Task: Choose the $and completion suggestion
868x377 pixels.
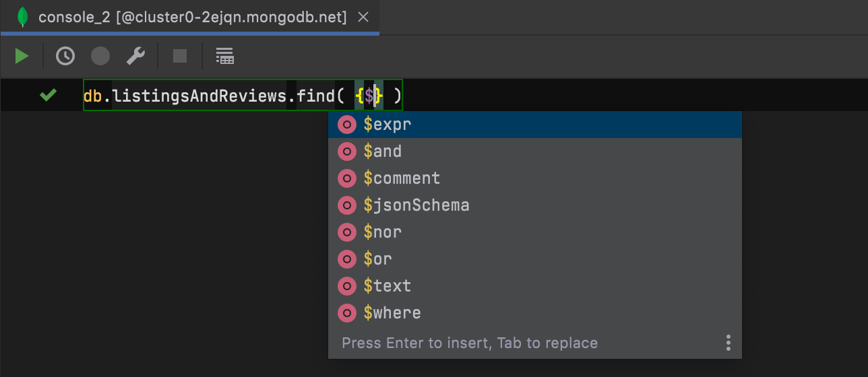Action: point(383,151)
